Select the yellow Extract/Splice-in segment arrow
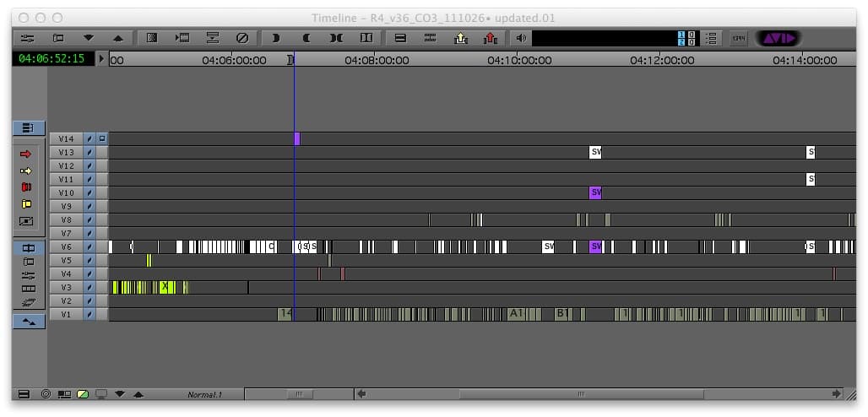Viewport: 868px width, 417px height. pos(25,171)
